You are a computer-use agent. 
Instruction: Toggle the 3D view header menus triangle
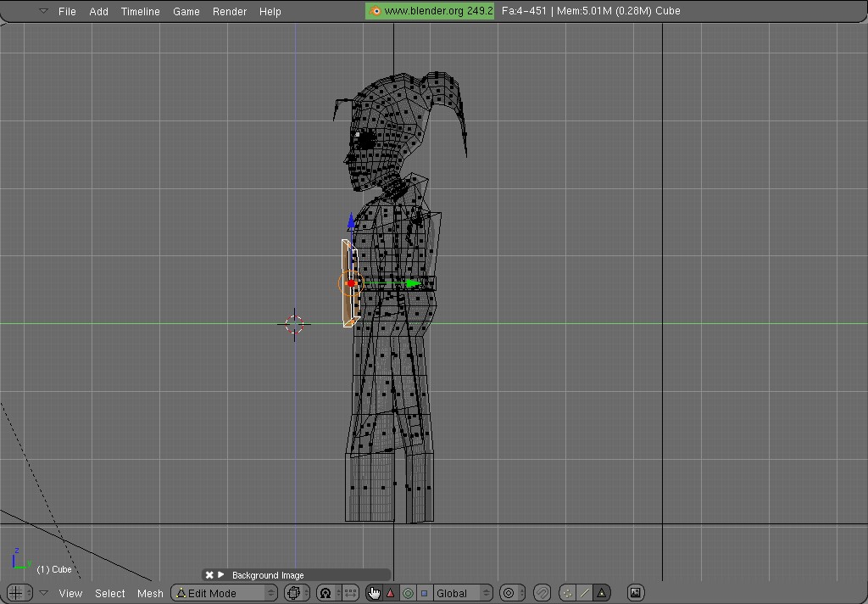(43, 592)
